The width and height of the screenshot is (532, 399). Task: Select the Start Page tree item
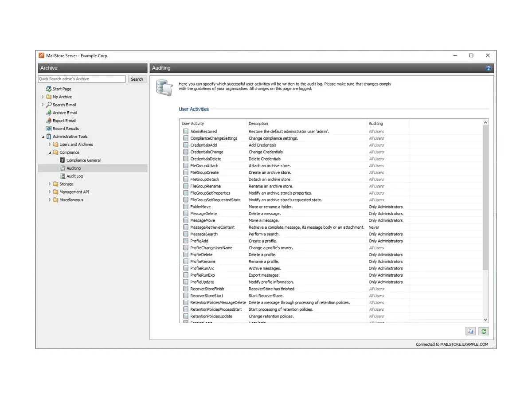(x=62, y=89)
